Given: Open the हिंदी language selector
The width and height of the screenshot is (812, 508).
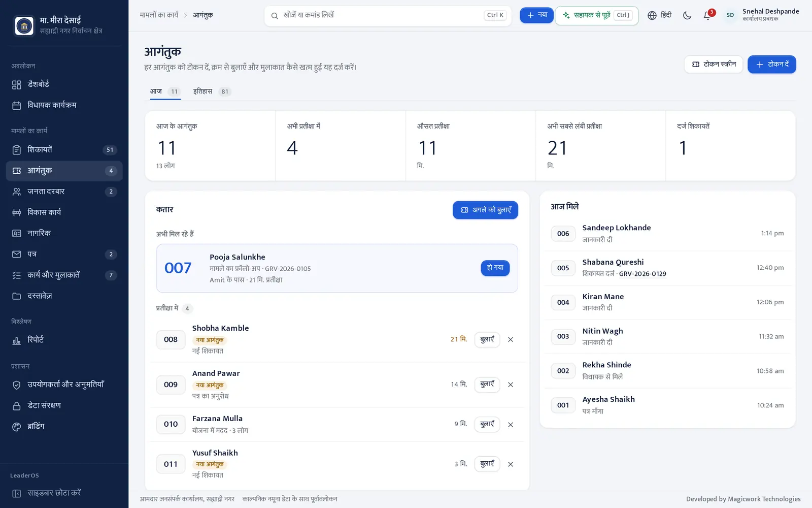Looking at the screenshot, I should pos(660,15).
